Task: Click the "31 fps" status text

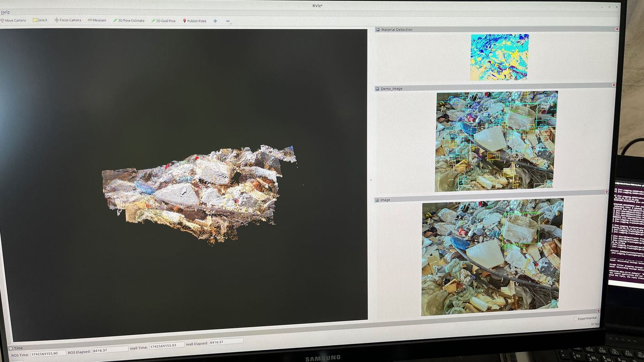Action: pos(595,324)
